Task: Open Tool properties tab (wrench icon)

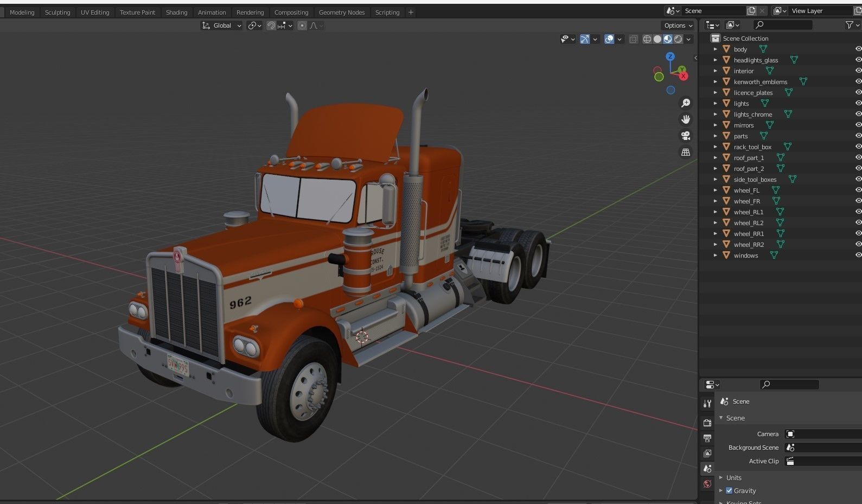Action: tap(707, 403)
